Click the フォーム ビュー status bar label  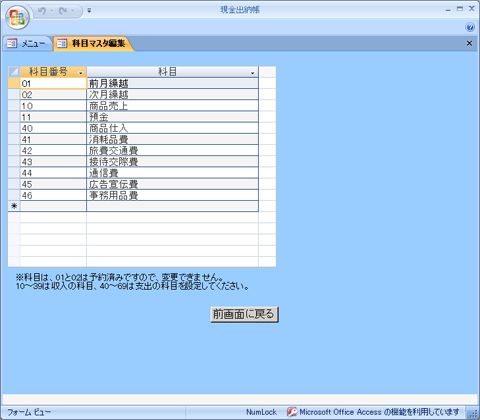click(29, 412)
